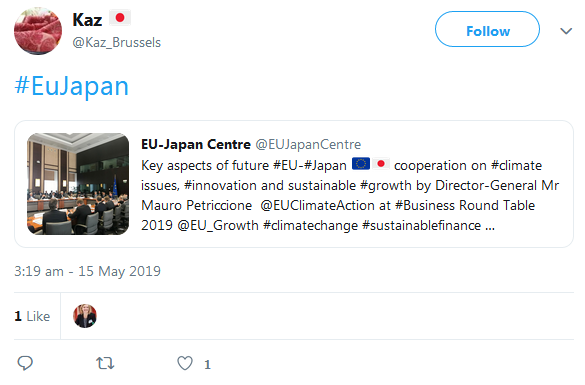Open the quoted tweet text about climate cooperation
Image resolution: width=585 pixels, height=385 pixels.
pyautogui.click(x=350, y=195)
